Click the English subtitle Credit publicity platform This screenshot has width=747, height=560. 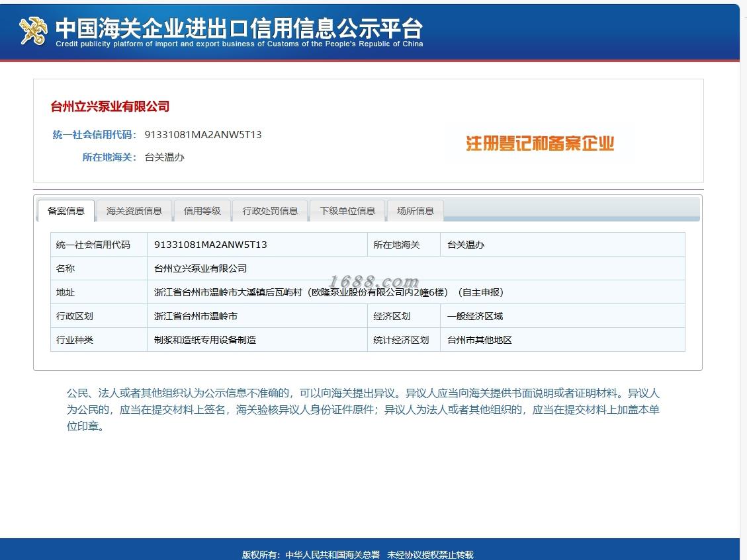[239, 44]
